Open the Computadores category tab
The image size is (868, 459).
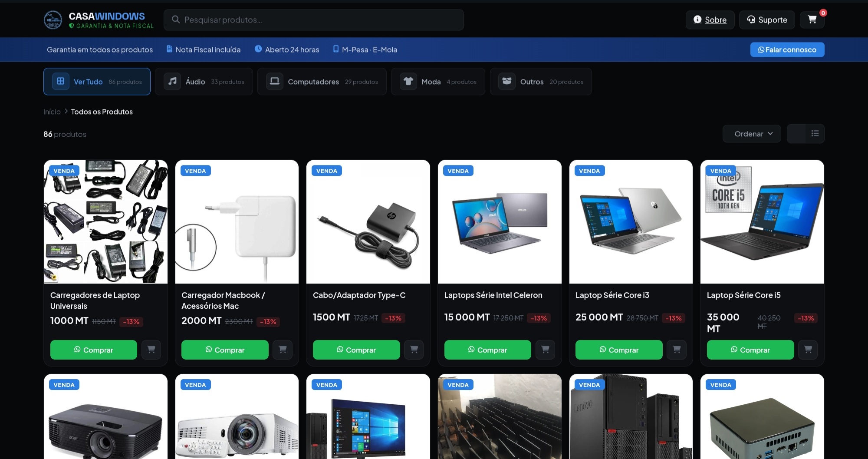[x=322, y=82]
